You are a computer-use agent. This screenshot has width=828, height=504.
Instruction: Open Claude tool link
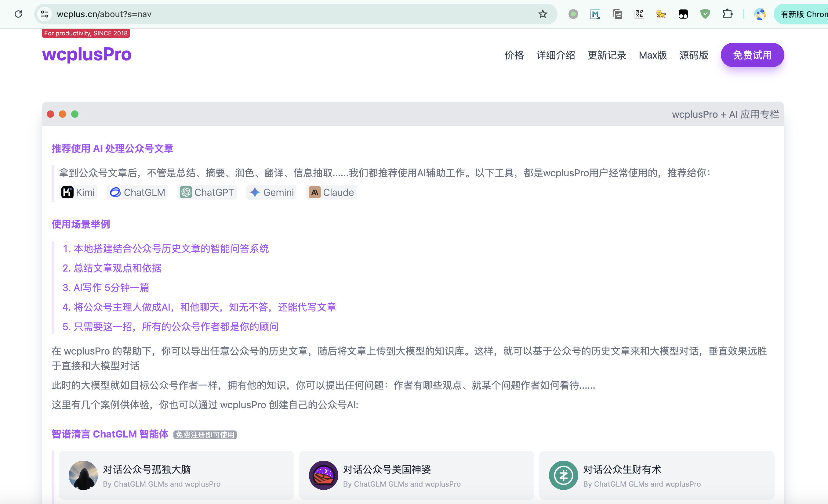331,193
